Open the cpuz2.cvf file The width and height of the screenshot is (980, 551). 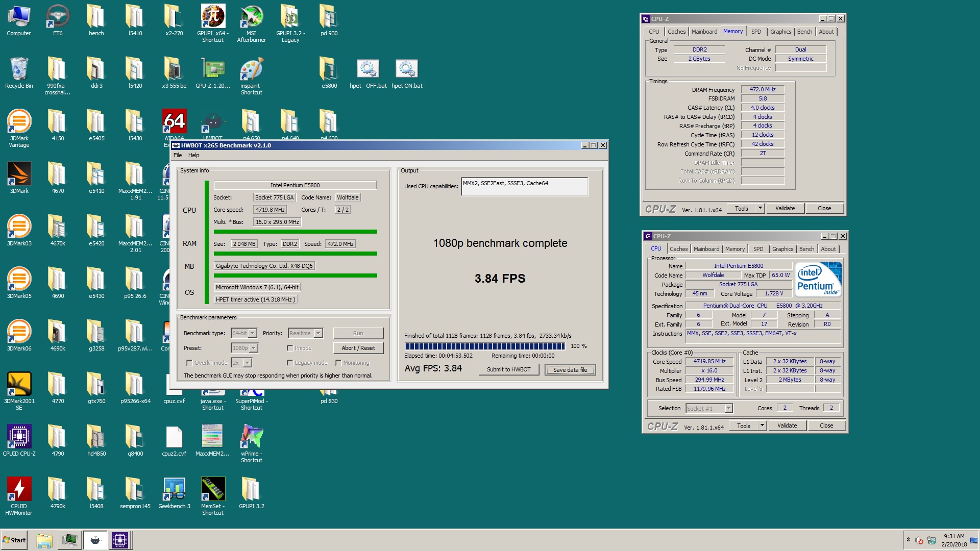pos(174,441)
